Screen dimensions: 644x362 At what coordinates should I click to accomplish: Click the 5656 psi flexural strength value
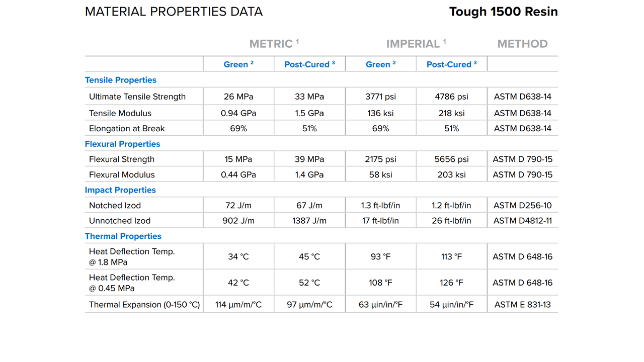point(451,159)
